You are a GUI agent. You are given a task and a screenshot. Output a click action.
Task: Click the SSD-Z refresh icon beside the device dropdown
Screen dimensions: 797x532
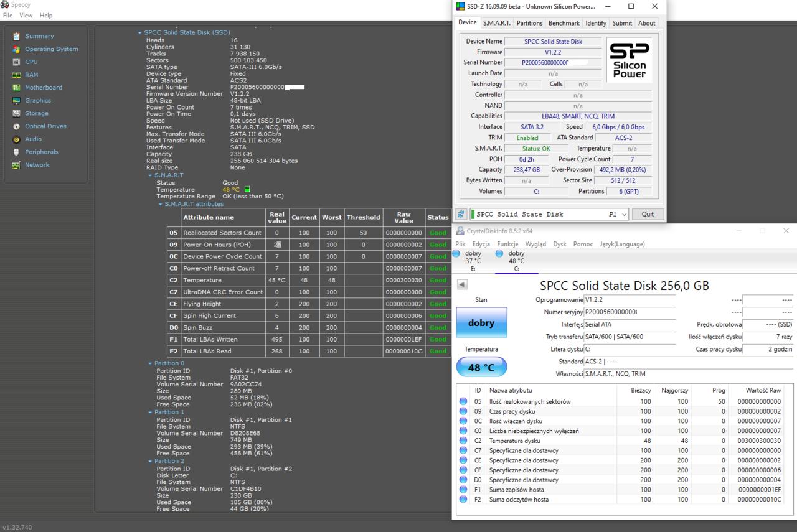point(461,214)
